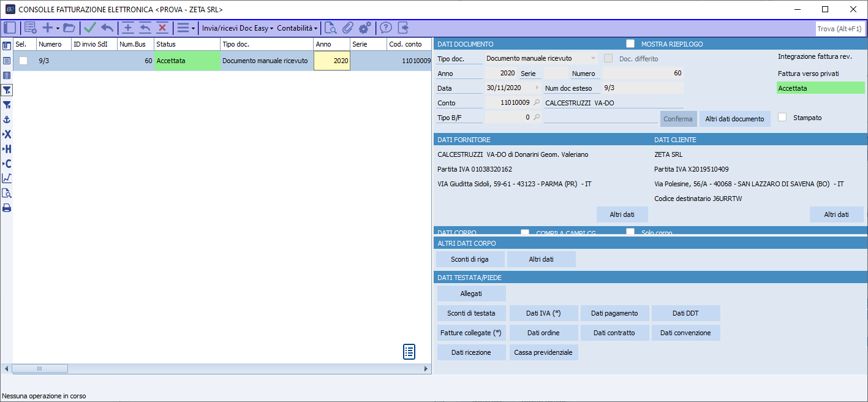Click the line chart icon in sidebar

[x=7, y=178]
